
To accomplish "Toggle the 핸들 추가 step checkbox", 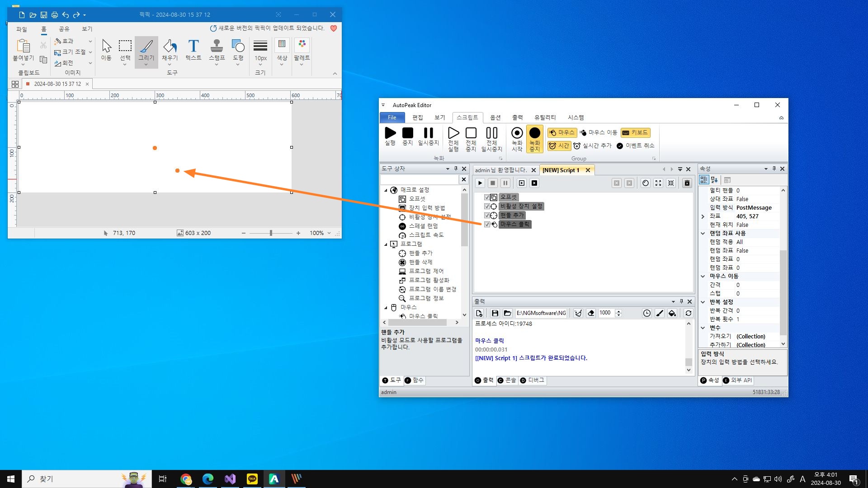I will point(487,216).
